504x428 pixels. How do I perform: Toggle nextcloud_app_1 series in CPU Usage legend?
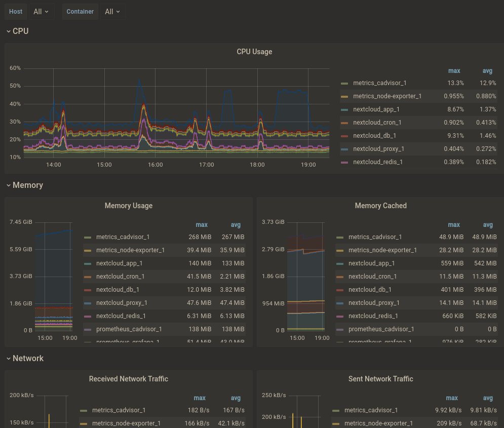(376, 109)
